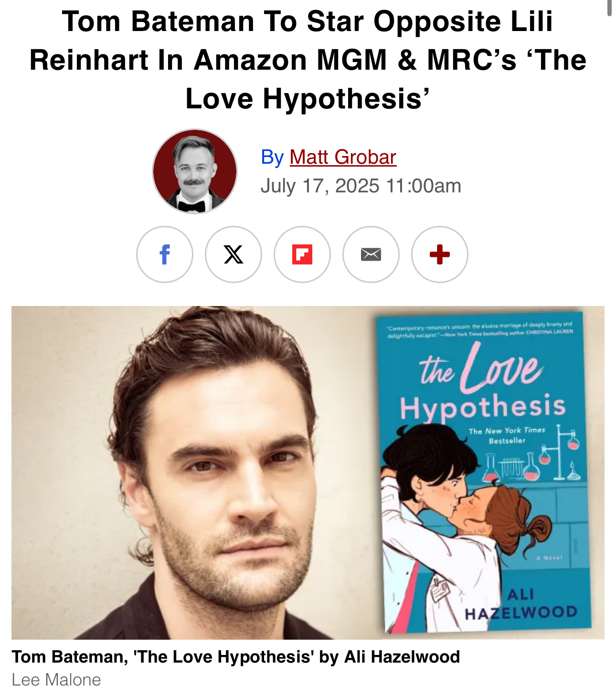Click the image caption below the photo

[236, 657]
